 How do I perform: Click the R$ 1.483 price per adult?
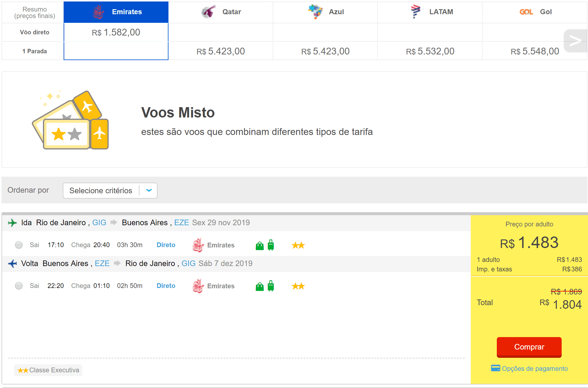[x=529, y=243]
